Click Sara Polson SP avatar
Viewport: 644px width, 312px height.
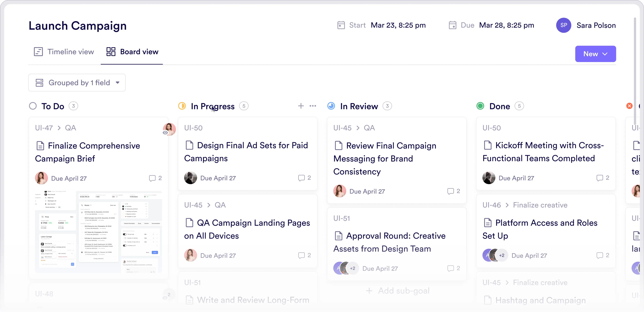563,25
